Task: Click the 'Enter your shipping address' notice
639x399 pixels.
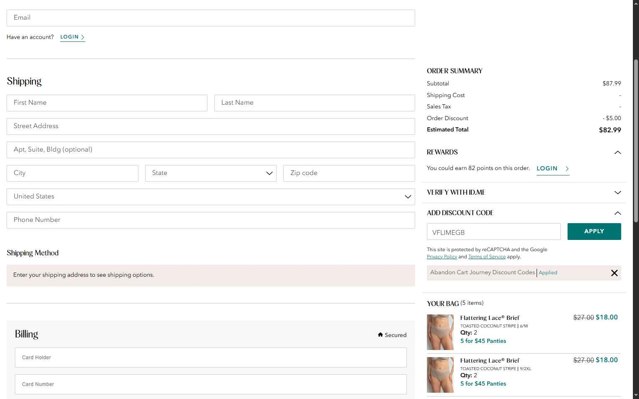Action: pos(211,275)
